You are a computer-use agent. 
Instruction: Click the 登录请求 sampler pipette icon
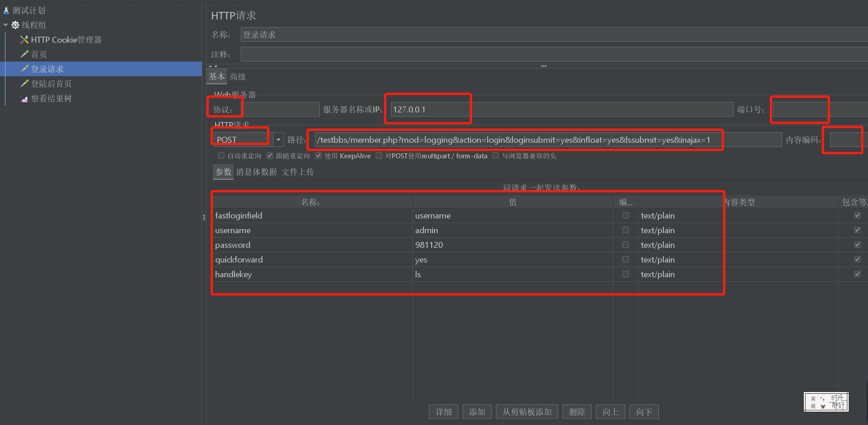point(24,69)
